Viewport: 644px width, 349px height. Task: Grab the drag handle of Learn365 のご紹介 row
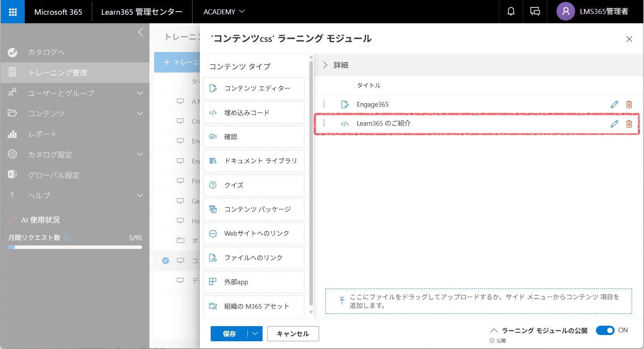[324, 123]
